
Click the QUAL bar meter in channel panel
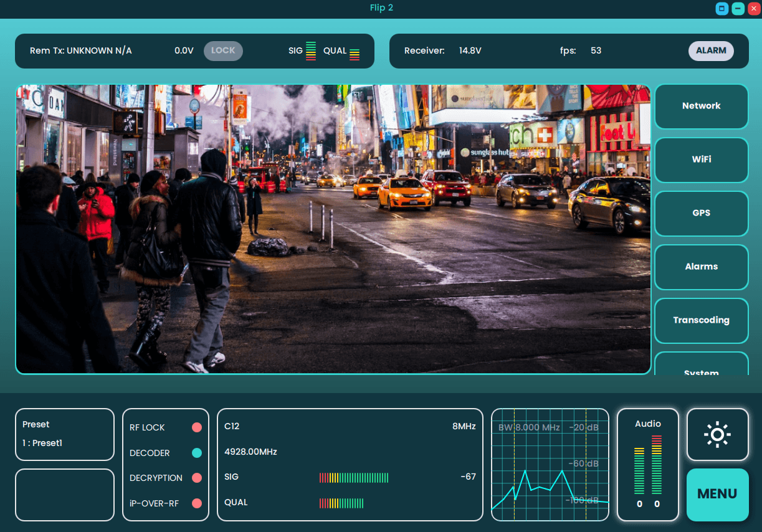pyautogui.click(x=341, y=503)
